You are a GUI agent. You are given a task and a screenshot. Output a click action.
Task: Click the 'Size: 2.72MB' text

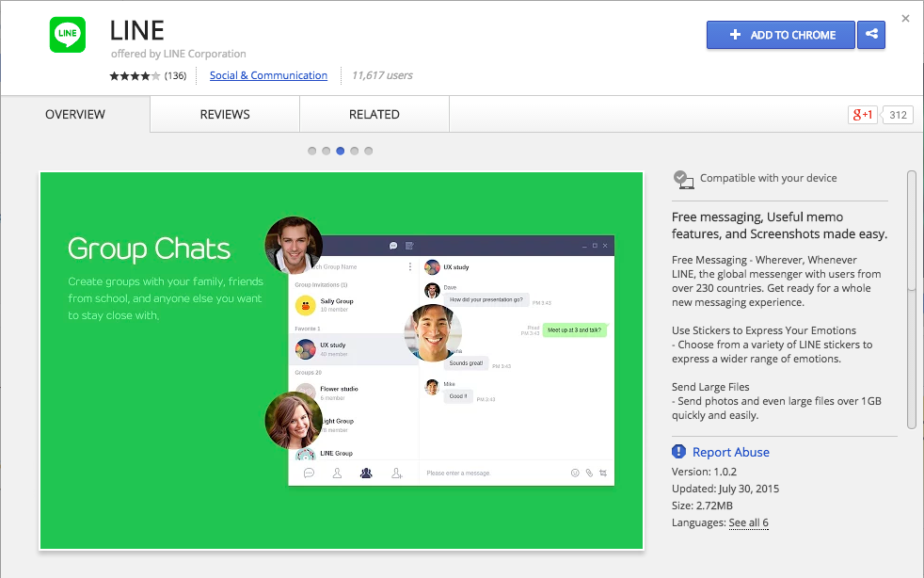tap(702, 506)
